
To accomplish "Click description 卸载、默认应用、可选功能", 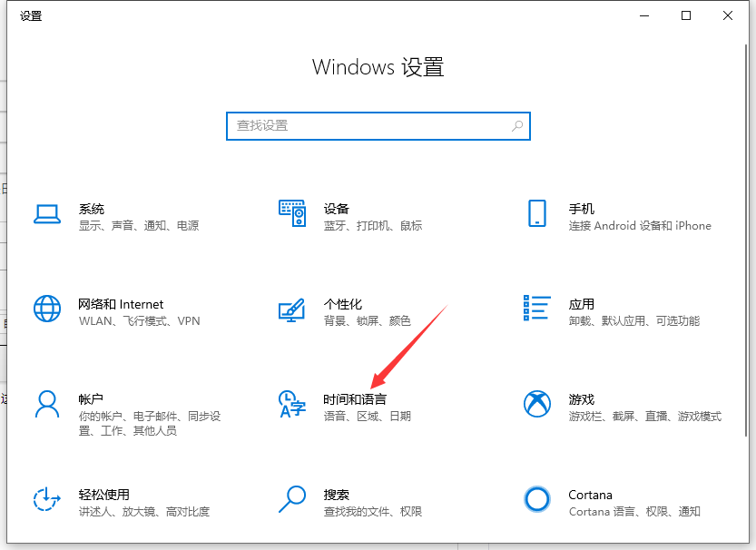I will 634,321.
